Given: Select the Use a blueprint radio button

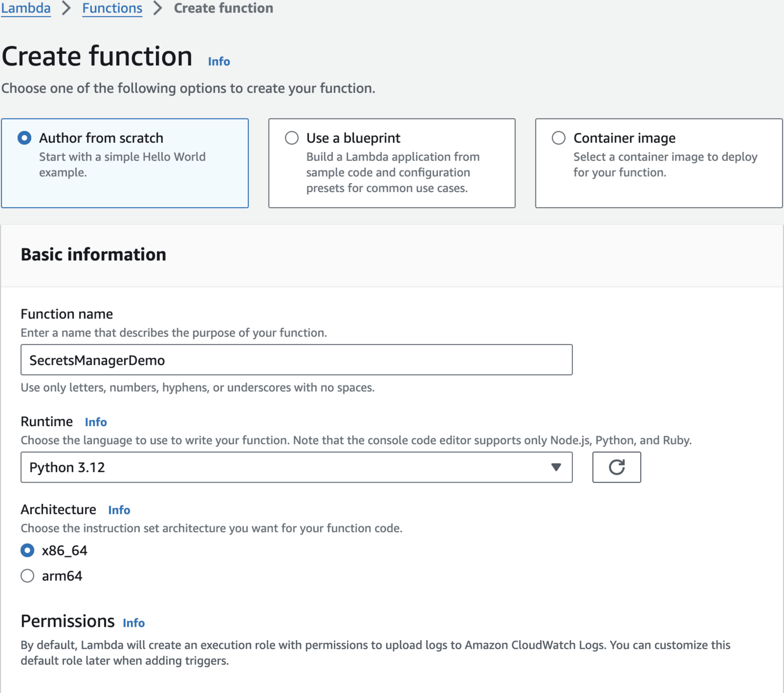Looking at the screenshot, I should pyautogui.click(x=292, y=138).
